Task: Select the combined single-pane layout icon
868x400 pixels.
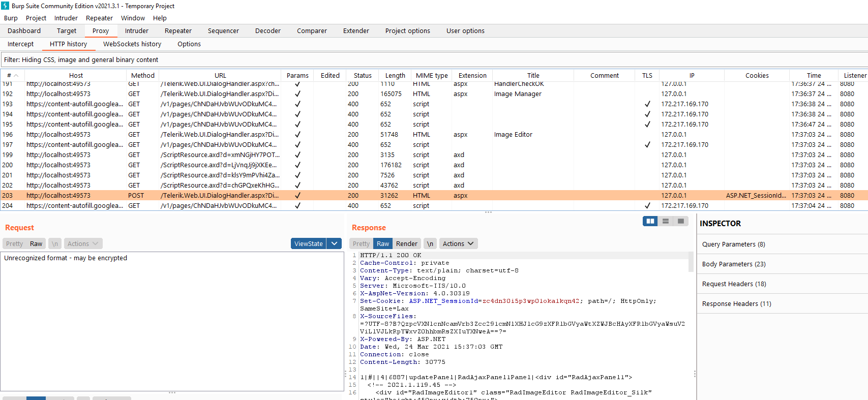Action: [x=680, y=221]
